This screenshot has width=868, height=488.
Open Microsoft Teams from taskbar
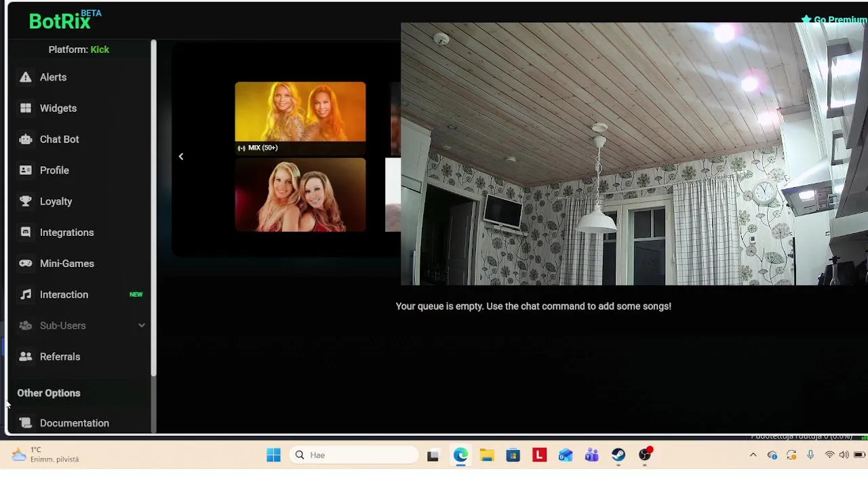click(592, 455)
